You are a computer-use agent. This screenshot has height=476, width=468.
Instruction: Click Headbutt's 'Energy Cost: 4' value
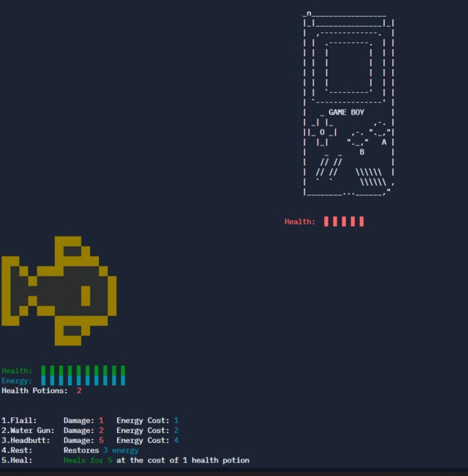148,440
